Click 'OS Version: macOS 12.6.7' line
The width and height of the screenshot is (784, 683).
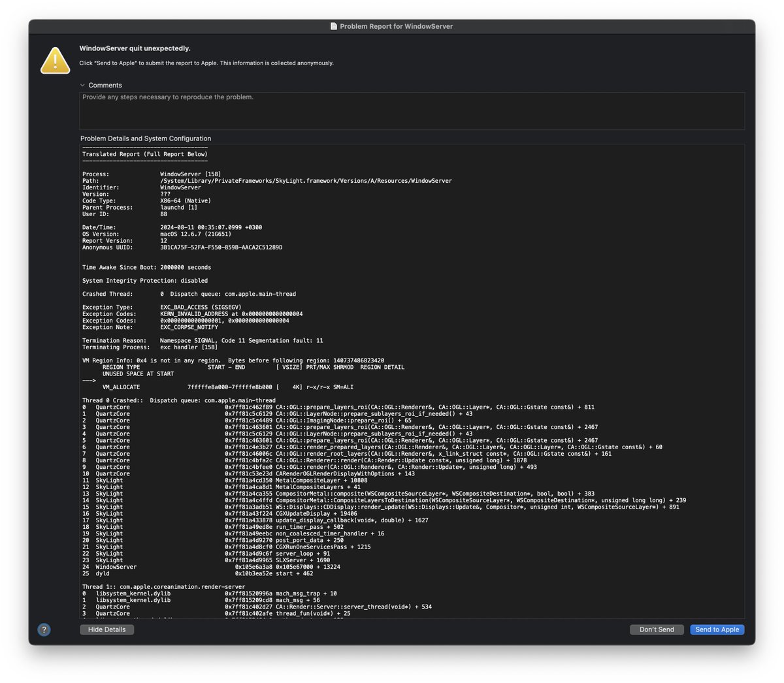(x=157, y=234)
